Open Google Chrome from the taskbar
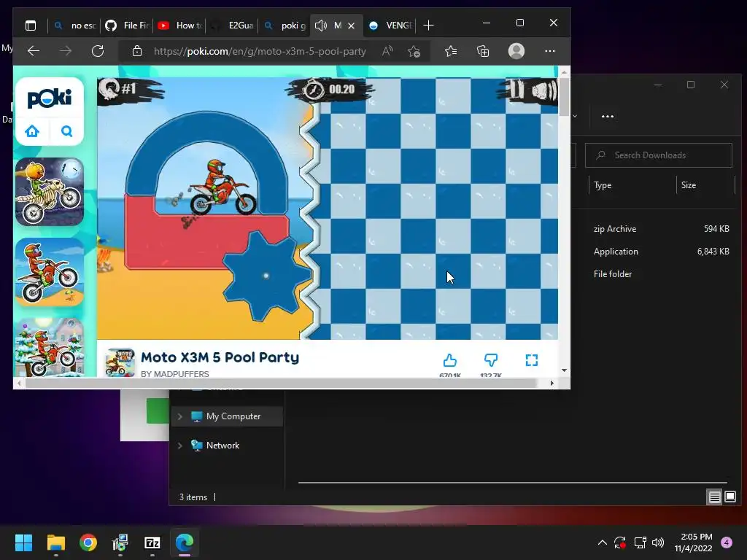This screenshot has height=560, width=747. (x=88, y=542)
